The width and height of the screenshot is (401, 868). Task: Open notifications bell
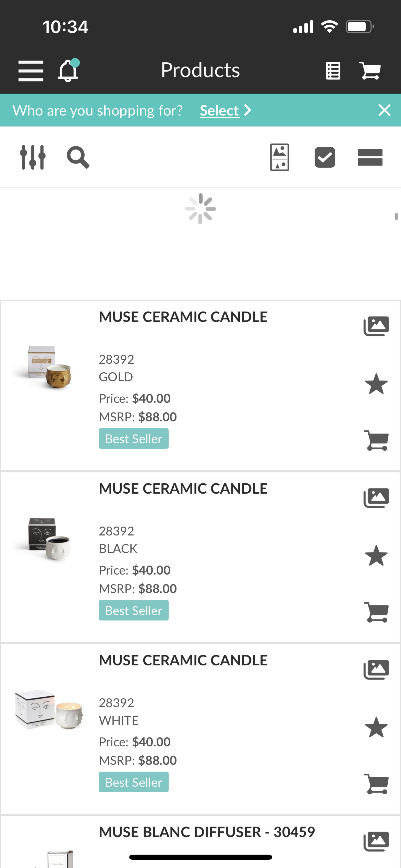click(68, 70)
